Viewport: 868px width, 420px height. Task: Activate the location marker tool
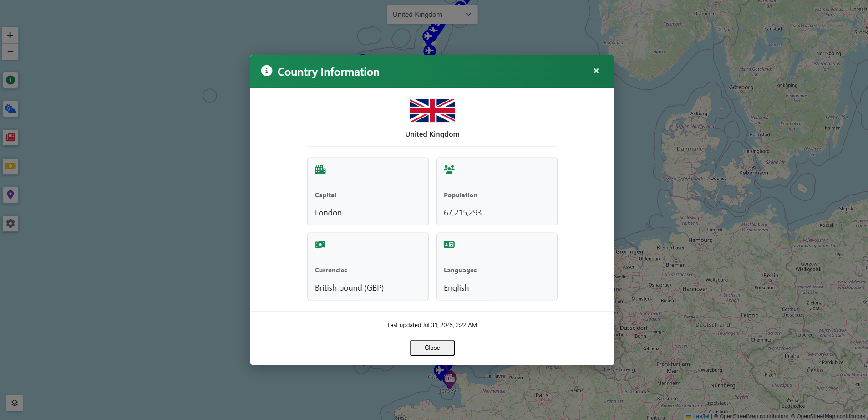pyautogui.click(x=10, y=195)
